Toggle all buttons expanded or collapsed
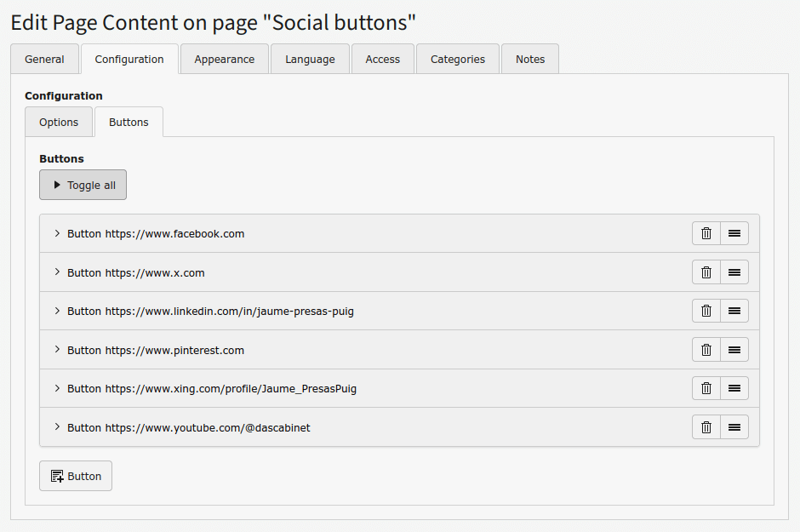The height and width of the screenshot is (532, 800). coord(83,185)
